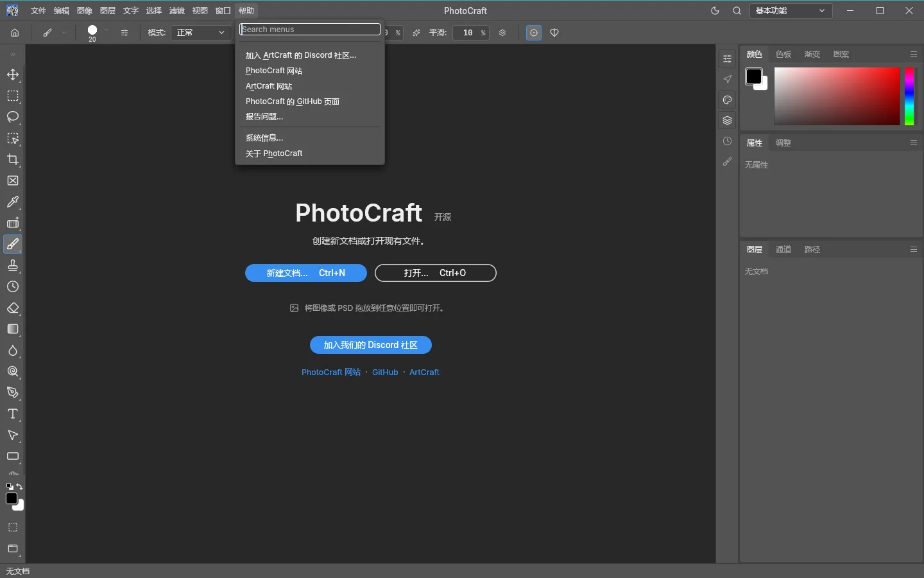The image size is (924, 578).
Task: Select the Eraser tool
Action: coord(13,308)
